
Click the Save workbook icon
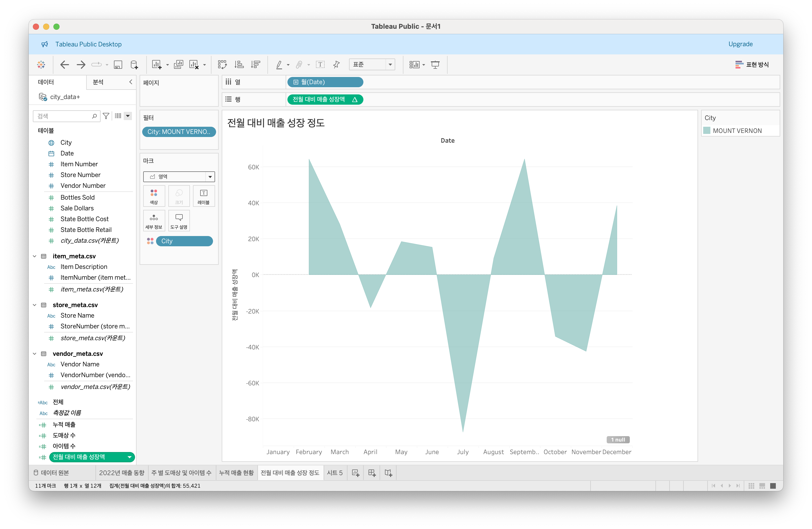pos(118,64)
